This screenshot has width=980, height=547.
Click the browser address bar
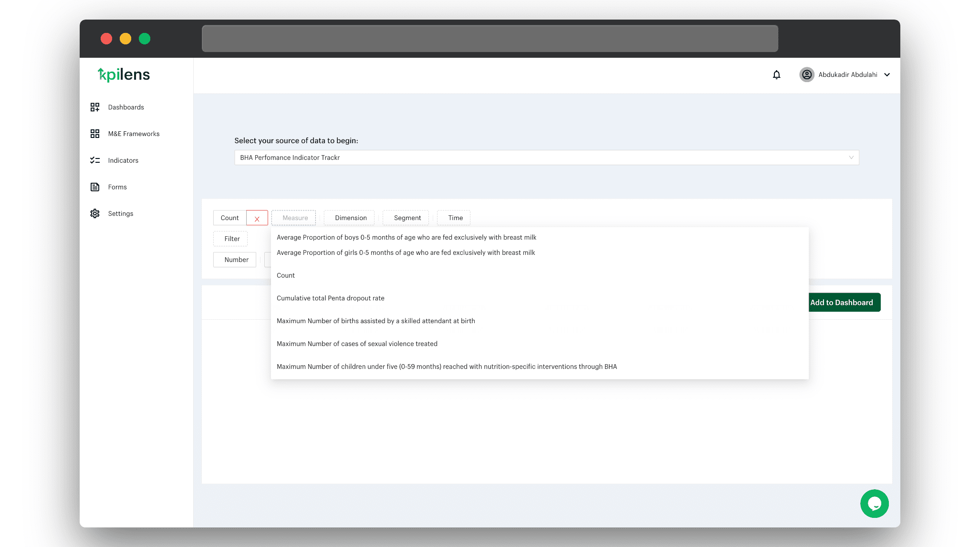point(490,39)
